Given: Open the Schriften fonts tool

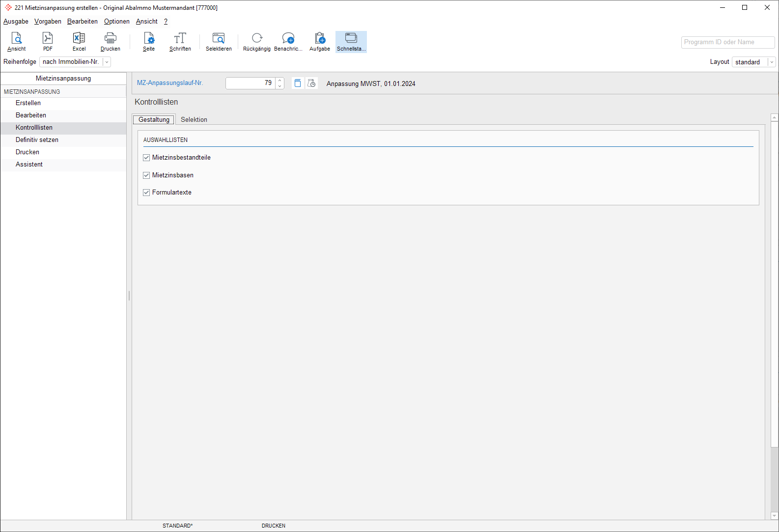Looking at the screenshot, I should 180,42.
